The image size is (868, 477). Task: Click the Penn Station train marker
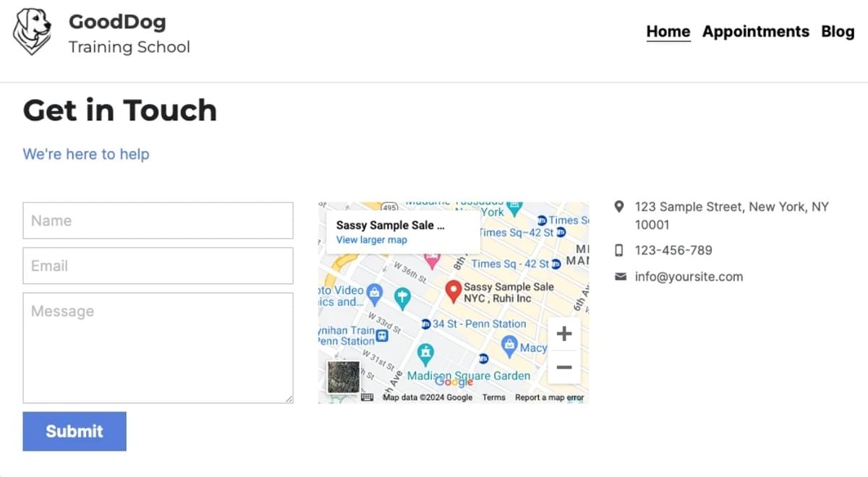383,335
